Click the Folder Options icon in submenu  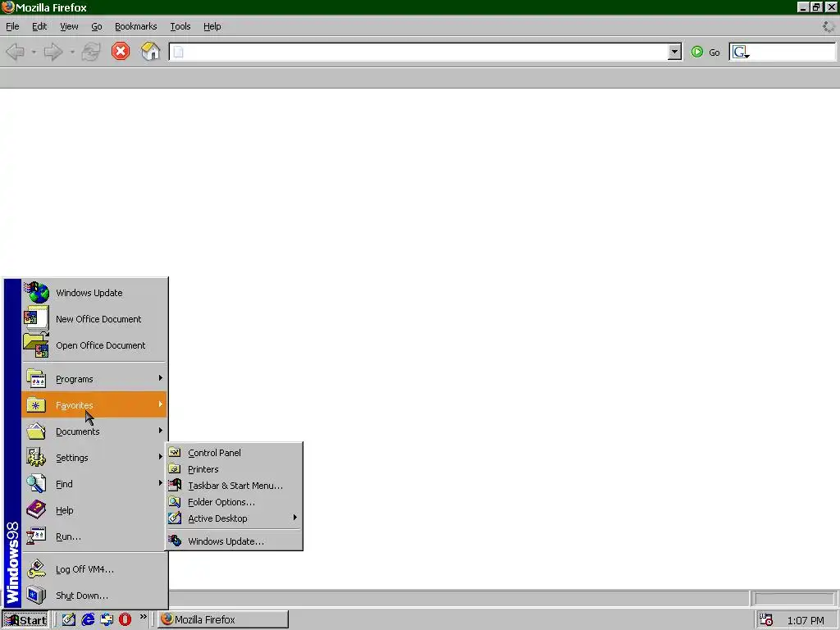coord(175,502)
